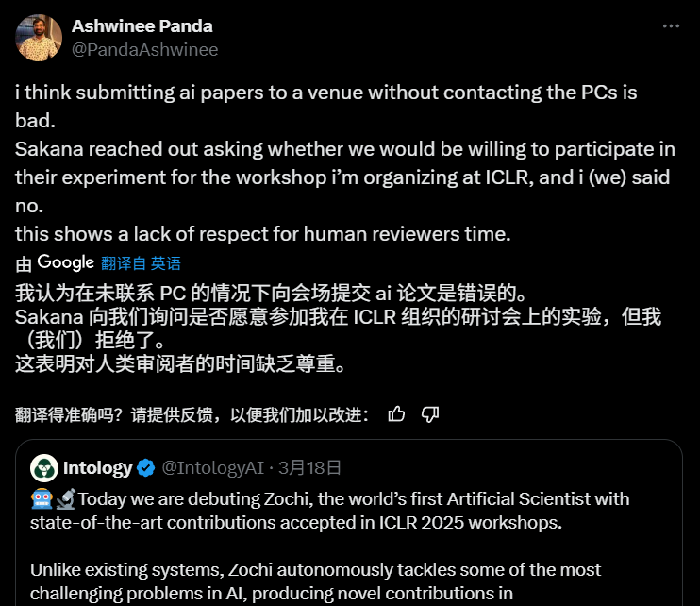Click the @PandaAshwinee handle
700x606 pixels.
144,49
